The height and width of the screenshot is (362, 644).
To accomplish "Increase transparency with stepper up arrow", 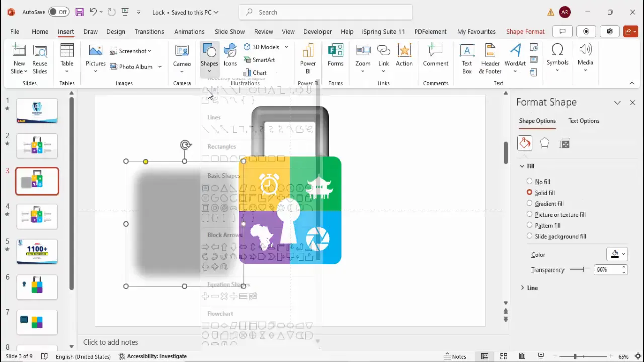I will pyautogui.click(x=624, y=267).
